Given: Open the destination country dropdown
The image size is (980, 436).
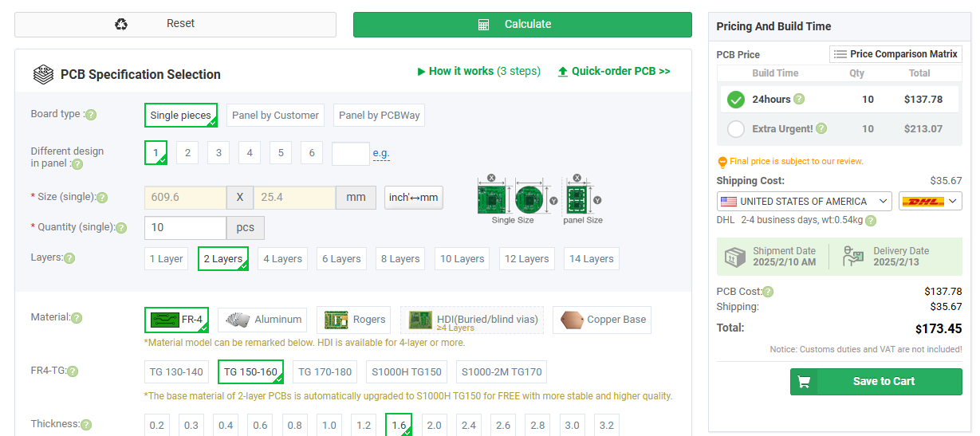Looking at the screenshot, I should pos(804,201).
